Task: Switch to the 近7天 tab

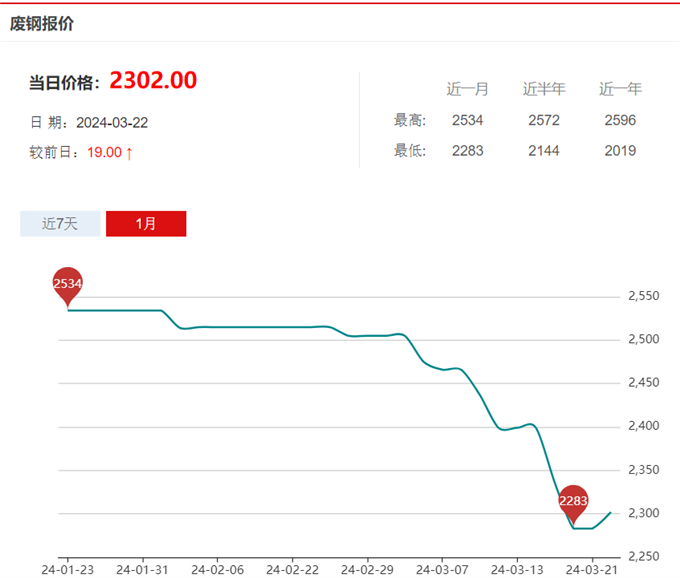Action: pos(60,224)
